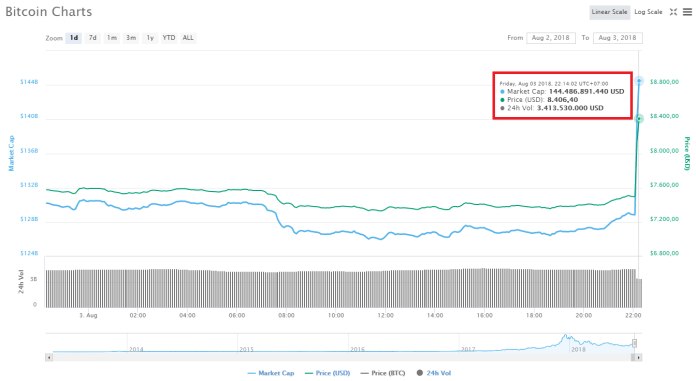The image size is (696, 381).
Task: Toggle fullscreen chart view icon
Action: pyautogui.click(x=673, y=12)
